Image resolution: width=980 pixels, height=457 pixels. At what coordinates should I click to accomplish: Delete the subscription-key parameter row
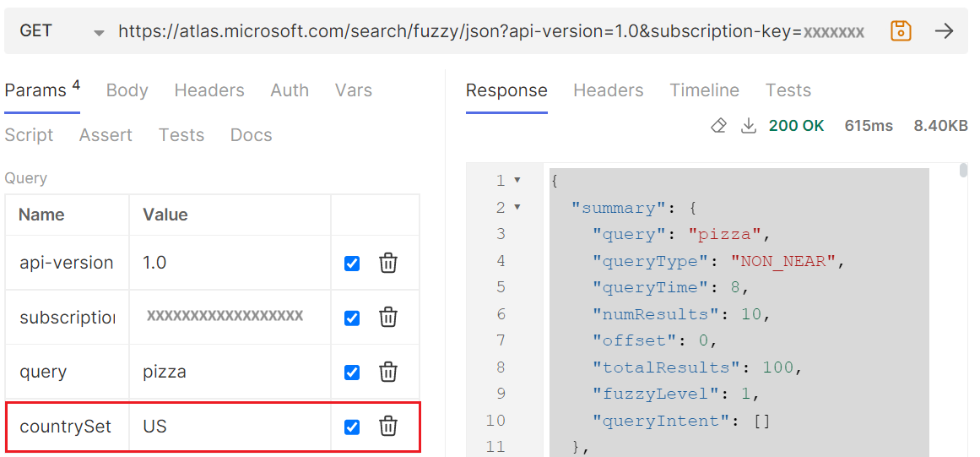click(388, 318)
